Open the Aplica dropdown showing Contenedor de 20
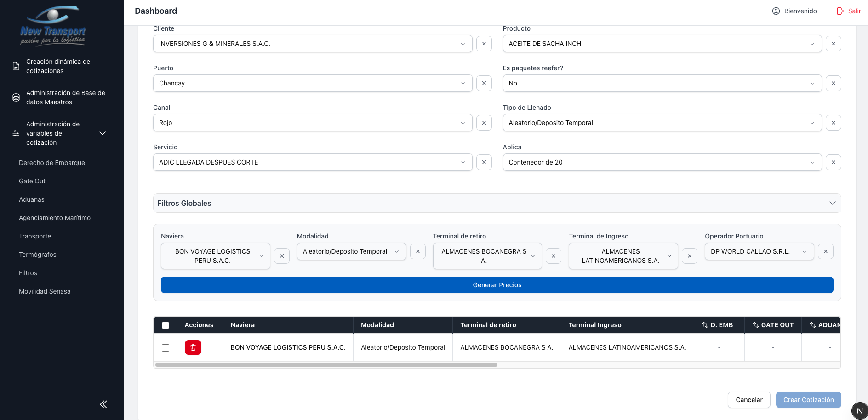Viewport: 868px width, 420px height. coord(662,162)
